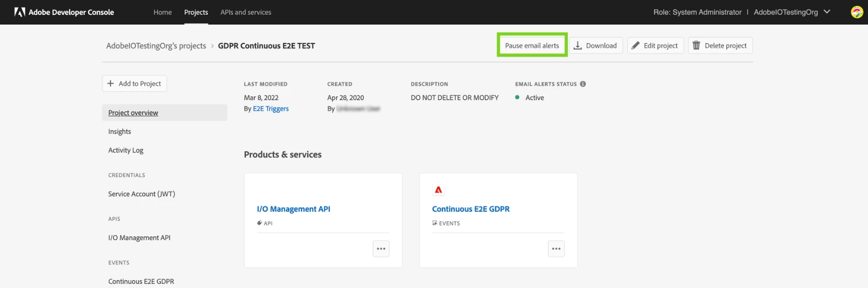Open the user avatar menu
This screenshot has height=288, width=868.
click(x=857, y=12)
